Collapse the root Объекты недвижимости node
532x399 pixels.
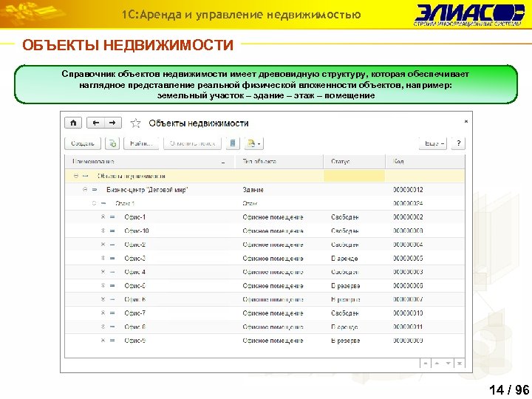[76, 176]
